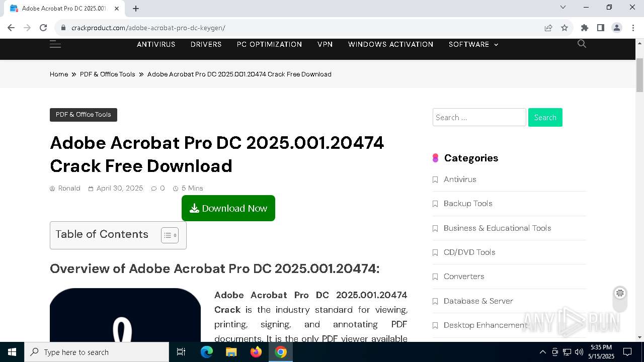Click the browser address bar URL
The height and width of the screenshot is (362, 644).
(148, 28)
